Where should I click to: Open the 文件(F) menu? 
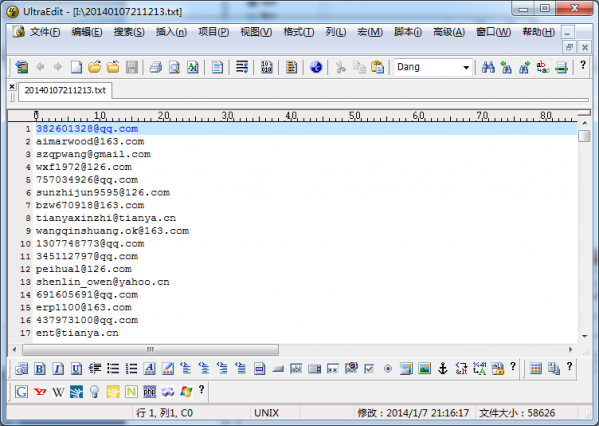(45, 32)
